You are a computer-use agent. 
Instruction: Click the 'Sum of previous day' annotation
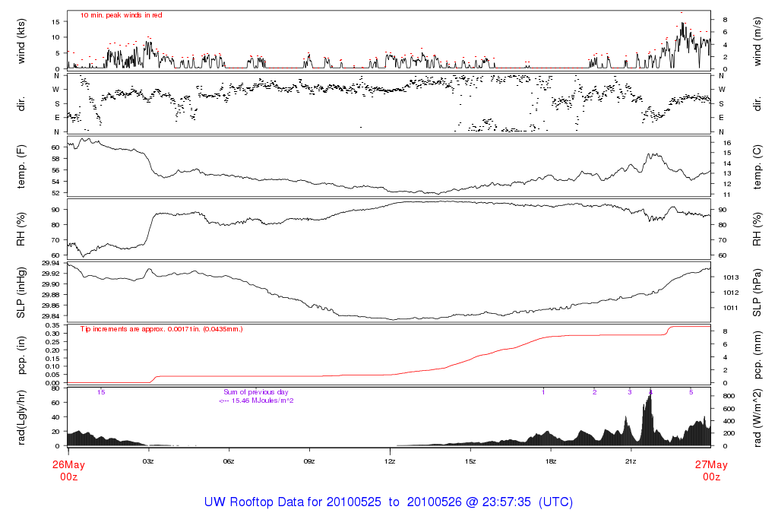[255, 392]
